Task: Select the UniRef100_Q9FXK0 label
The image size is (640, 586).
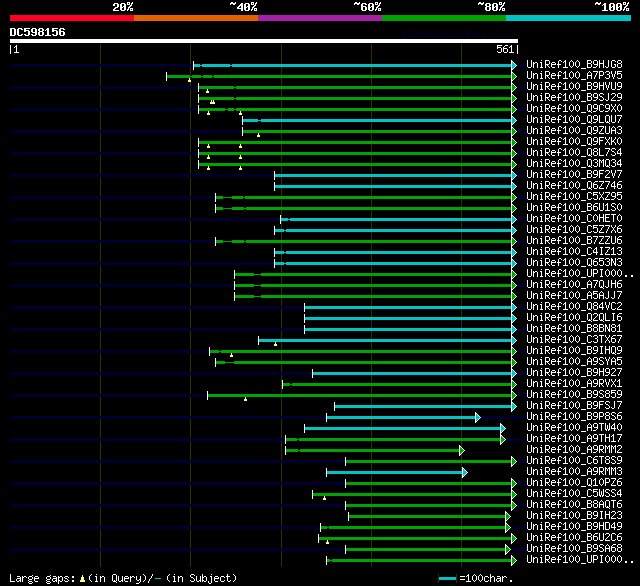Action: [x=574, y=142]
